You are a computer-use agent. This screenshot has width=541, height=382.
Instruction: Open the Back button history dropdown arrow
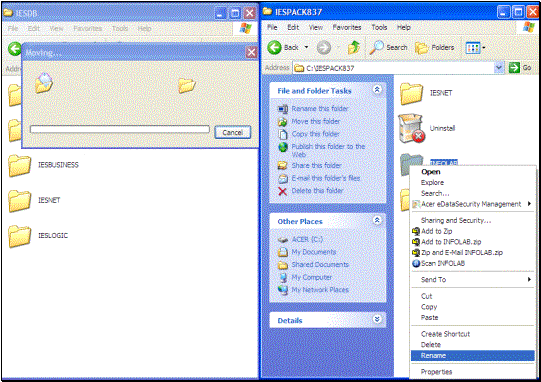point(306,47)
